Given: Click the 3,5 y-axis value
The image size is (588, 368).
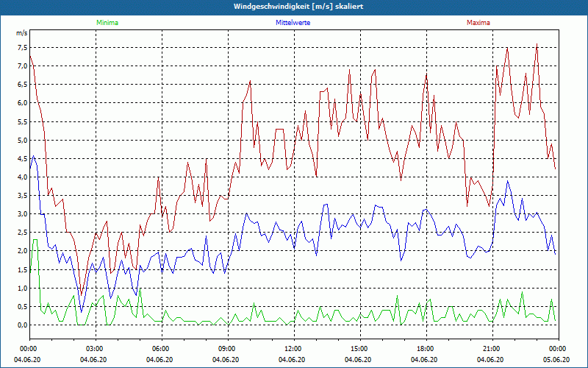Looking at the screenshot, I should 22,196.
